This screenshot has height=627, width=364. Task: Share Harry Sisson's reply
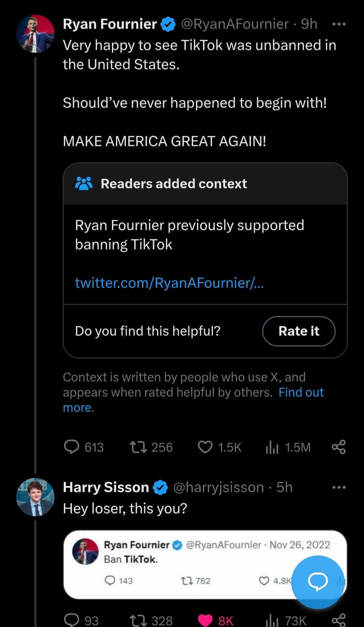(x=338, y=620)
